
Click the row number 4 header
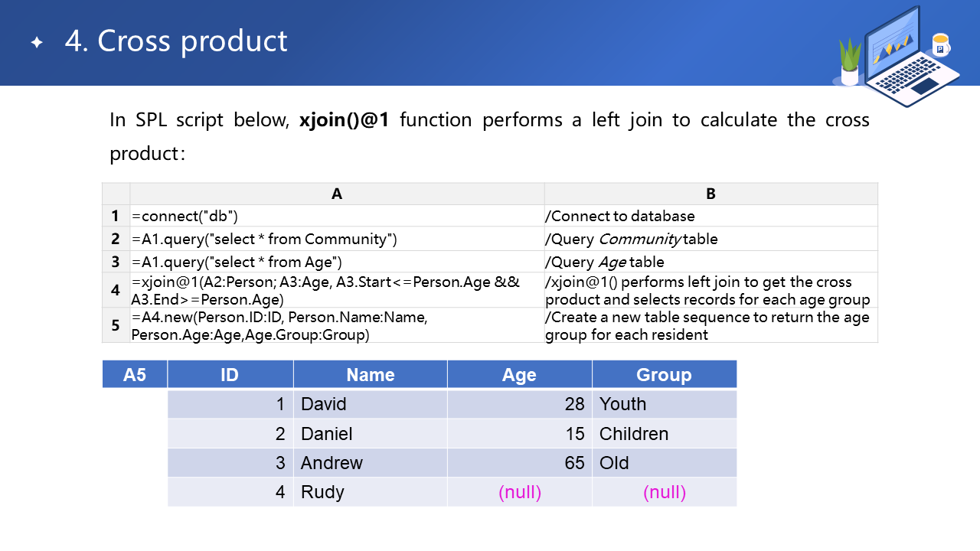pos(116,290)
